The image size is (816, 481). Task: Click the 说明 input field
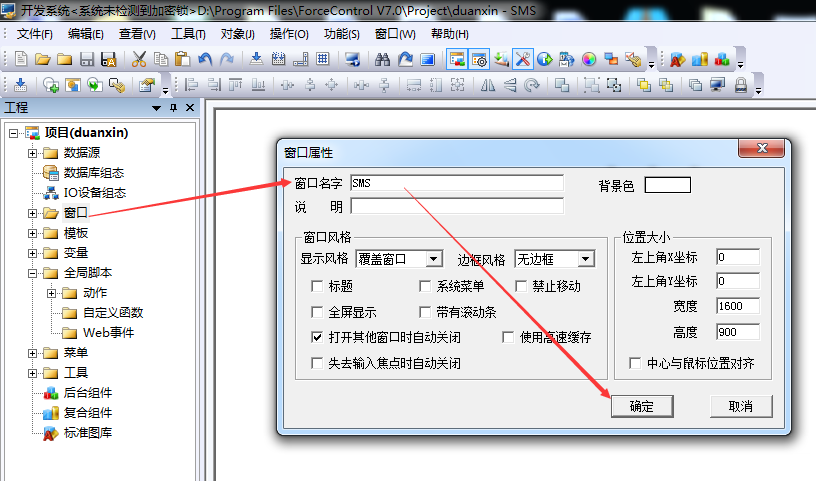point(457,207)
